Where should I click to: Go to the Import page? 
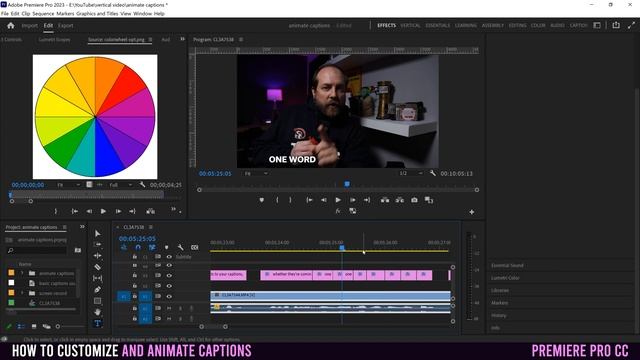[x=29, y=25]
